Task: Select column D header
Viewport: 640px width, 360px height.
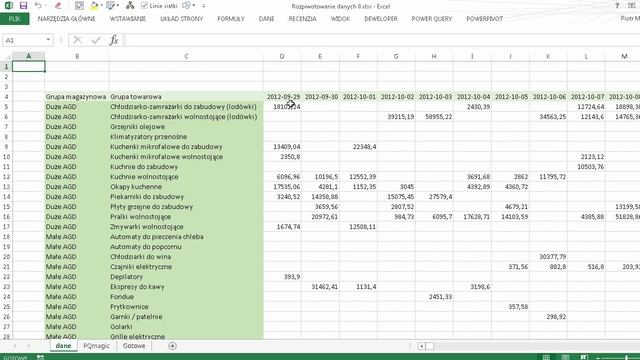Action: point(282,56)
